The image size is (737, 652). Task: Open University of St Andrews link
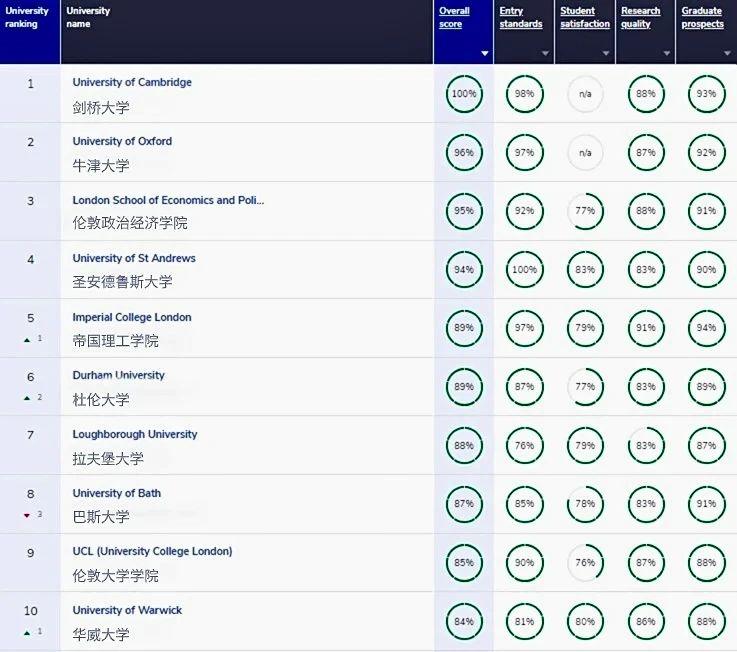(134, 258)
